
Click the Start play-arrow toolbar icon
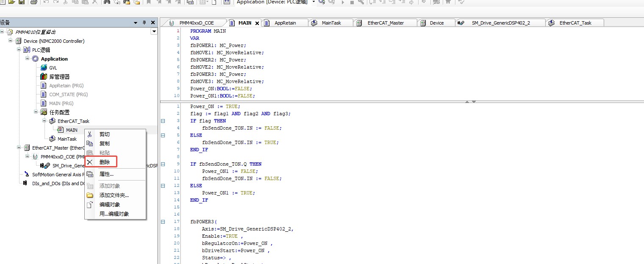pyautogui.click(x=342, y=3)
